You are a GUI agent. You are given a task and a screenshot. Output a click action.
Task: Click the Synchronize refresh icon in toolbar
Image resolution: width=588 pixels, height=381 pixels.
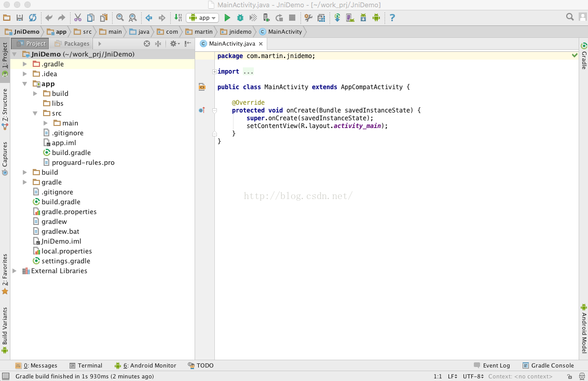[x=33, y=18]
